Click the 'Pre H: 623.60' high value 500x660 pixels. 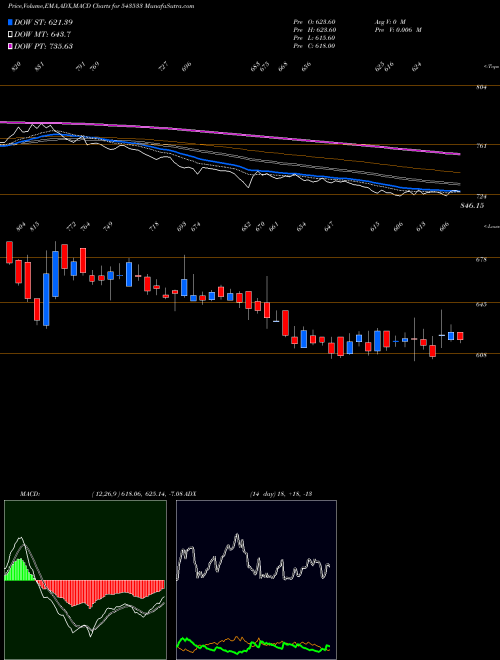pos(314,30)
